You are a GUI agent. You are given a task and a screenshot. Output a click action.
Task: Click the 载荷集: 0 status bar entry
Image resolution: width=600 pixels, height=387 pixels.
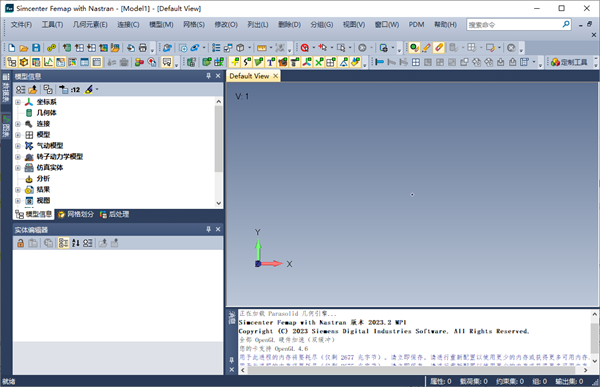click(x=474, y=381)
